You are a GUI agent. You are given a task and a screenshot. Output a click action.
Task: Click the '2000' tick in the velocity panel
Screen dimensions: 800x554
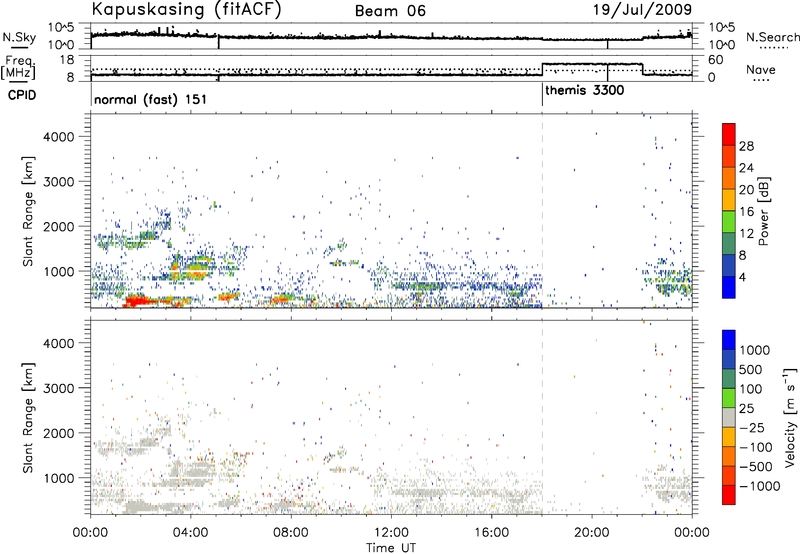pyautogui.click(x=59, y=433)
